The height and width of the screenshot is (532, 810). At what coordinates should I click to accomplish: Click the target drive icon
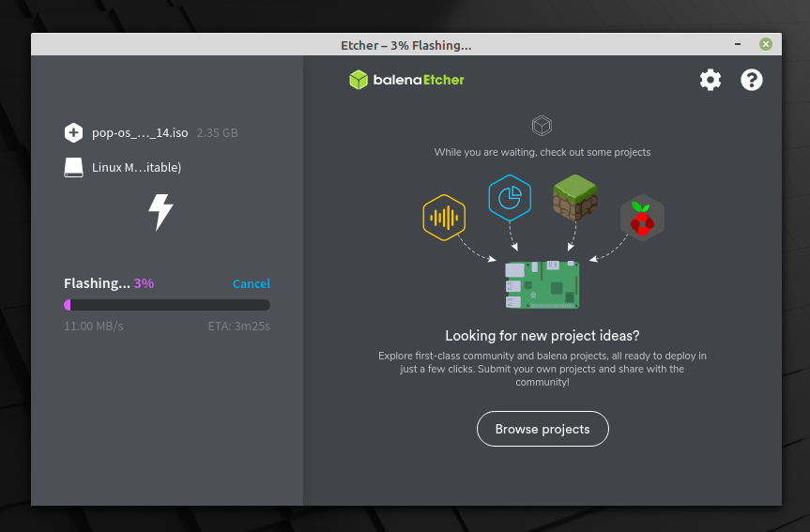tap(73, 167)
